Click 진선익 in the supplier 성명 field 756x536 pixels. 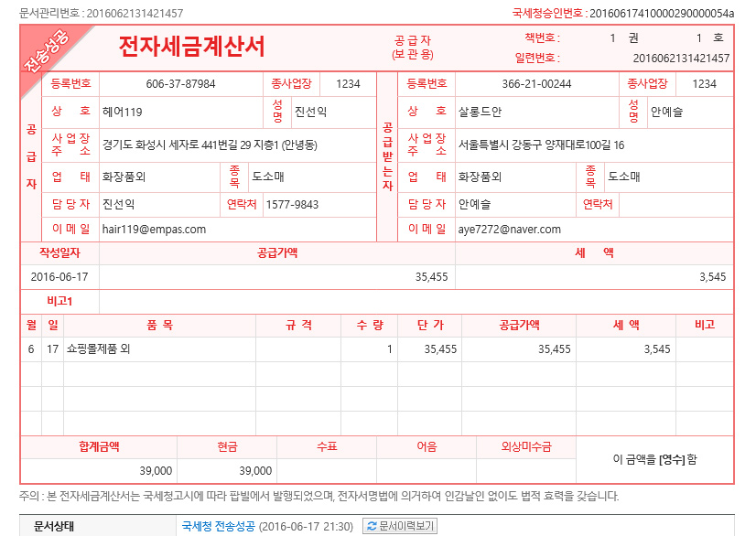pyautogui.click(x=310, y=112)
